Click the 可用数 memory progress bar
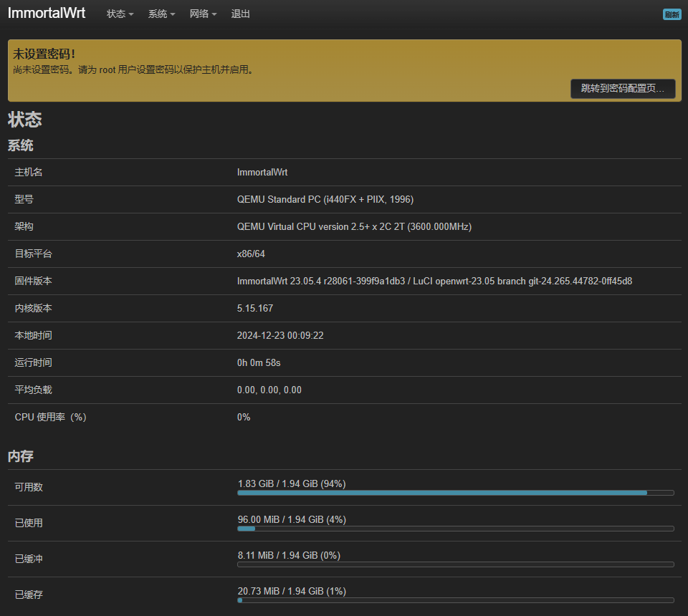 click(x=455, y=493)
